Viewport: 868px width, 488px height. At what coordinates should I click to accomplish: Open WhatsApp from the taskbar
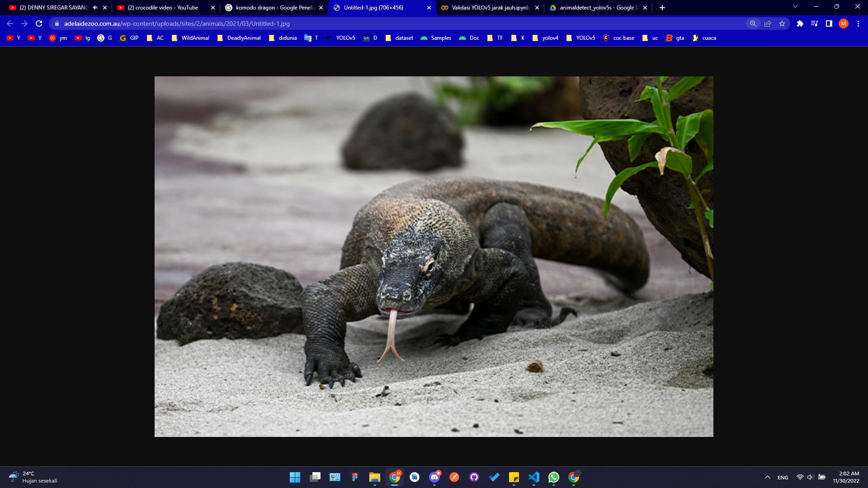point(554,477)
